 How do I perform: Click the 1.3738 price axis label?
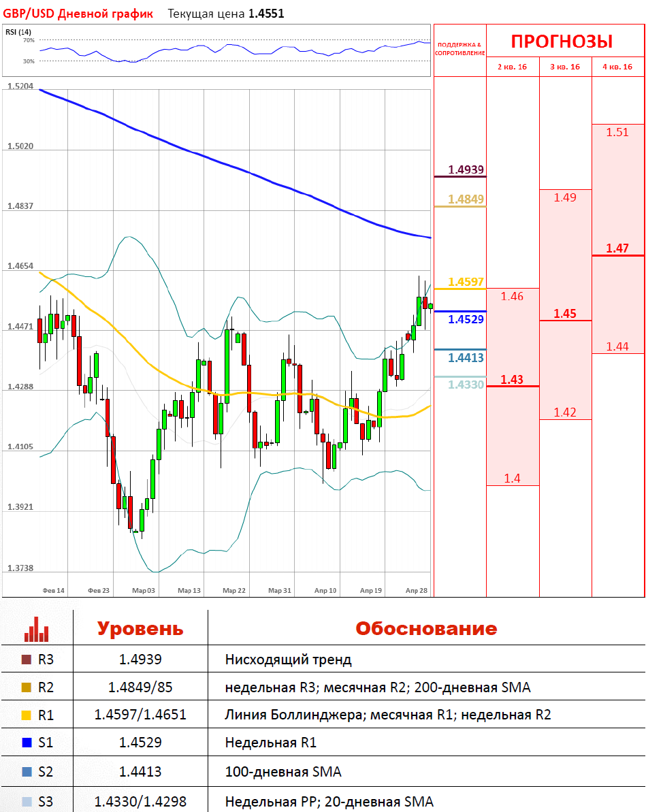click(x=20, y=568)
